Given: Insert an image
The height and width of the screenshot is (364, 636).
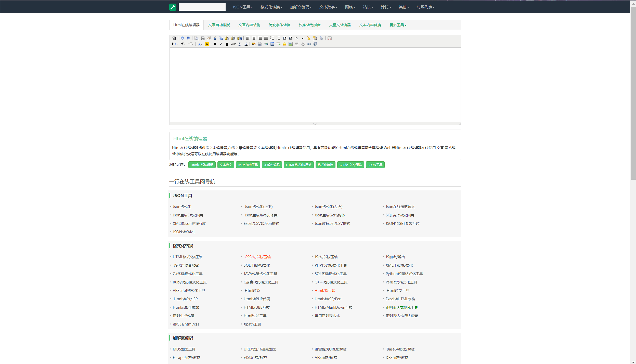Looking at the screenshot, I should tap(254, 44).
